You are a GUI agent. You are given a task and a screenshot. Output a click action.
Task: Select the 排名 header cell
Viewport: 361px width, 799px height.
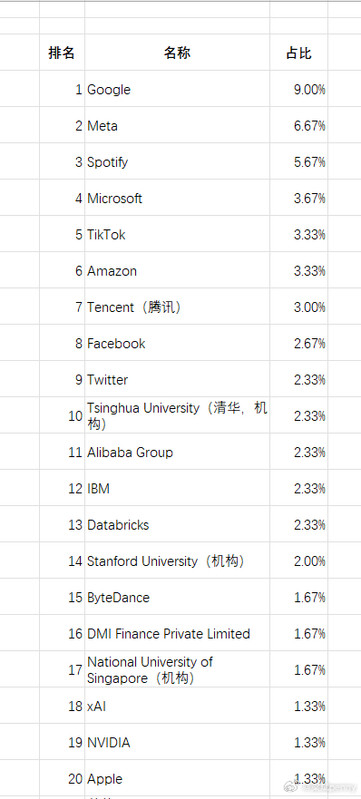(x=62, y=52)
